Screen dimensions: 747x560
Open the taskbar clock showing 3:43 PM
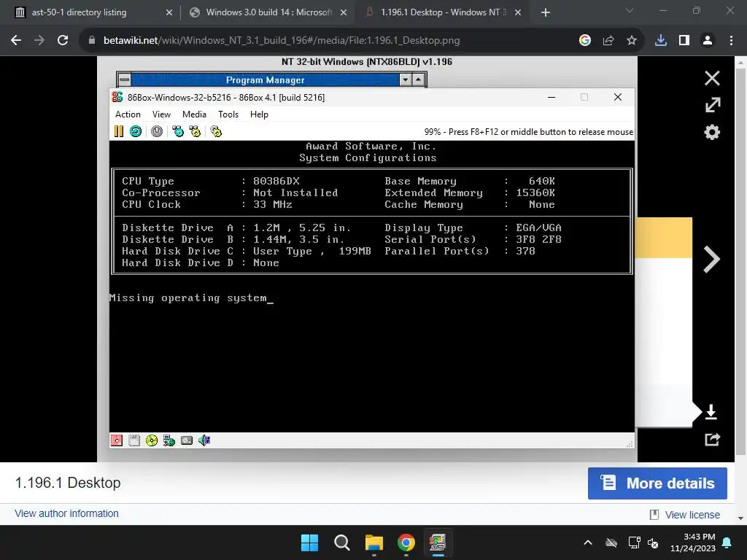pyautogui.click(x=693, y=542)
